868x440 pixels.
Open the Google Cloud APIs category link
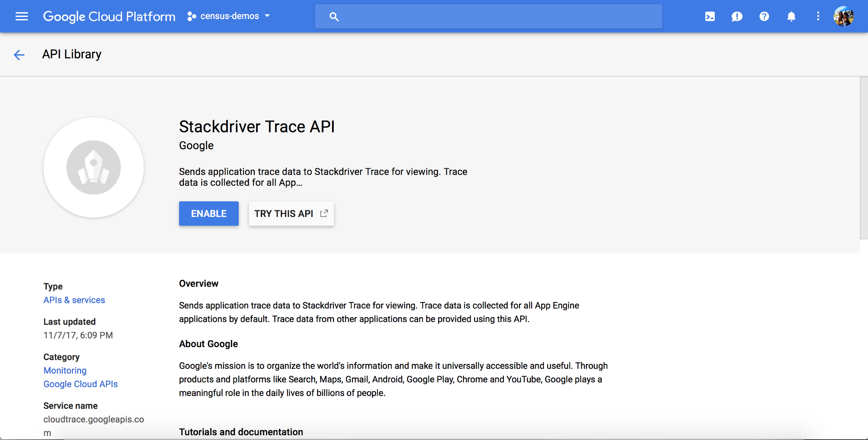click(x=81, y=384)
